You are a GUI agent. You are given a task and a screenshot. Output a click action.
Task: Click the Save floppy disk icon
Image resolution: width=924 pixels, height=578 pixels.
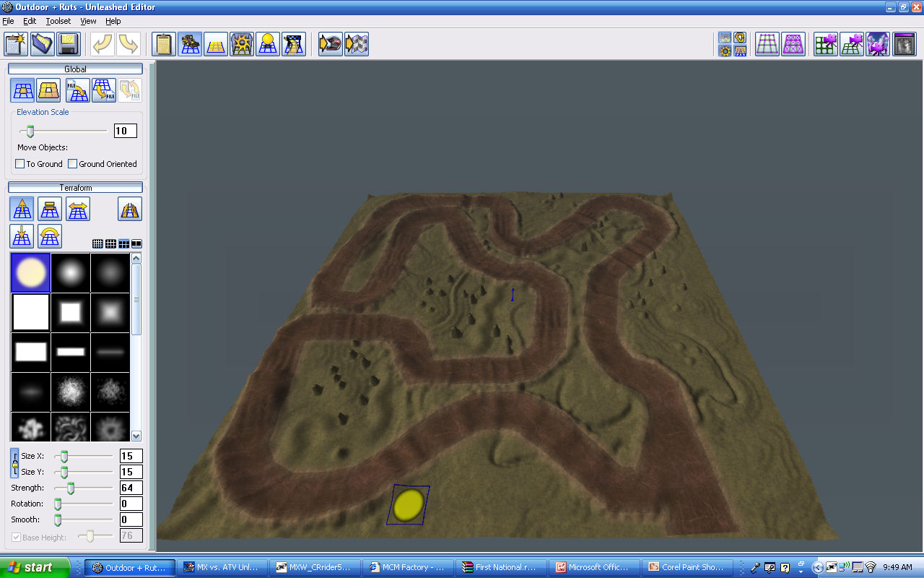[69, 44]
